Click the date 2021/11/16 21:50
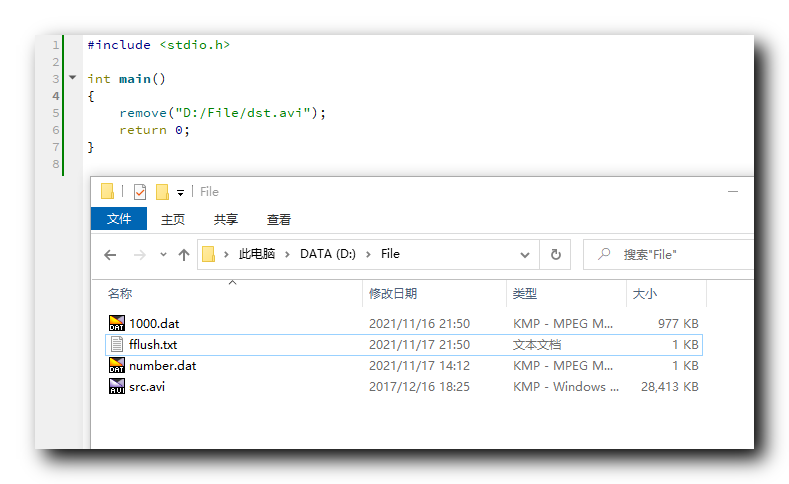The width and height of the screenshot is (789, 484). (x=419, y=324)
